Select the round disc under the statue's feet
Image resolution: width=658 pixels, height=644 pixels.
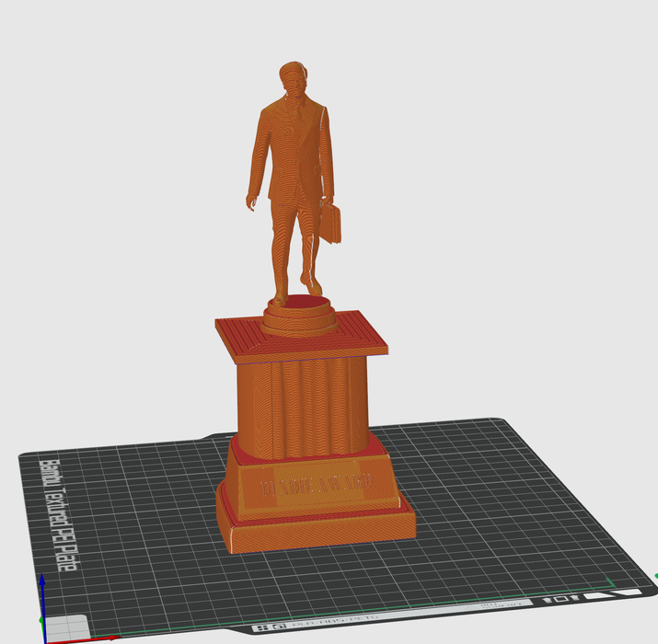click(x=300, y=316)
